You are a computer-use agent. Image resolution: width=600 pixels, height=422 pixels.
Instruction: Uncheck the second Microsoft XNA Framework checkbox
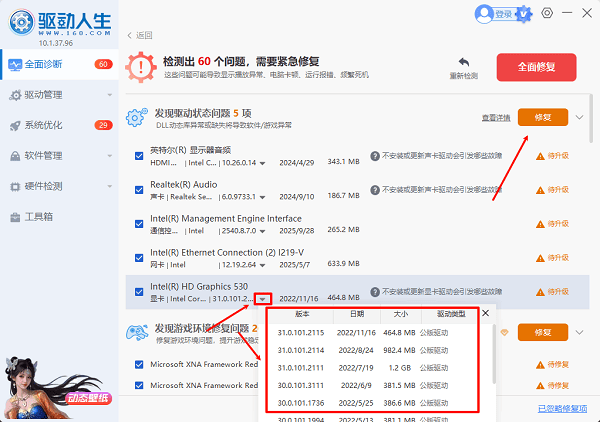click(139, 385)
